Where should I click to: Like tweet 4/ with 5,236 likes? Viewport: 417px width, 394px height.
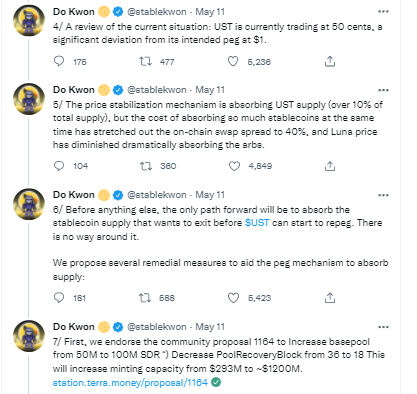[233, 61]
